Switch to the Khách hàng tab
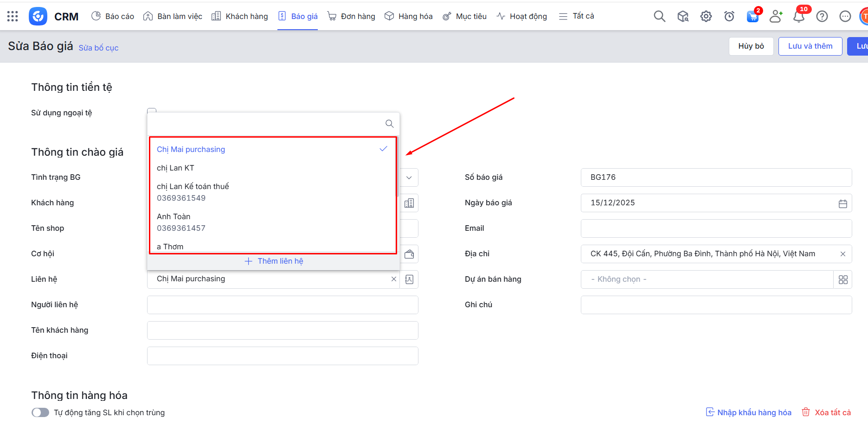Screen dimensions: 868x424 pos(240,16)
